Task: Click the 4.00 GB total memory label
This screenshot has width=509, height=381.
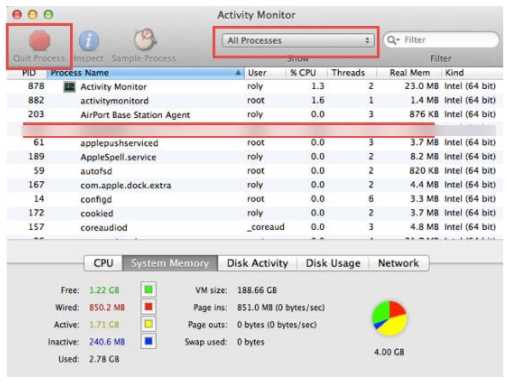Action: point(389,352)
